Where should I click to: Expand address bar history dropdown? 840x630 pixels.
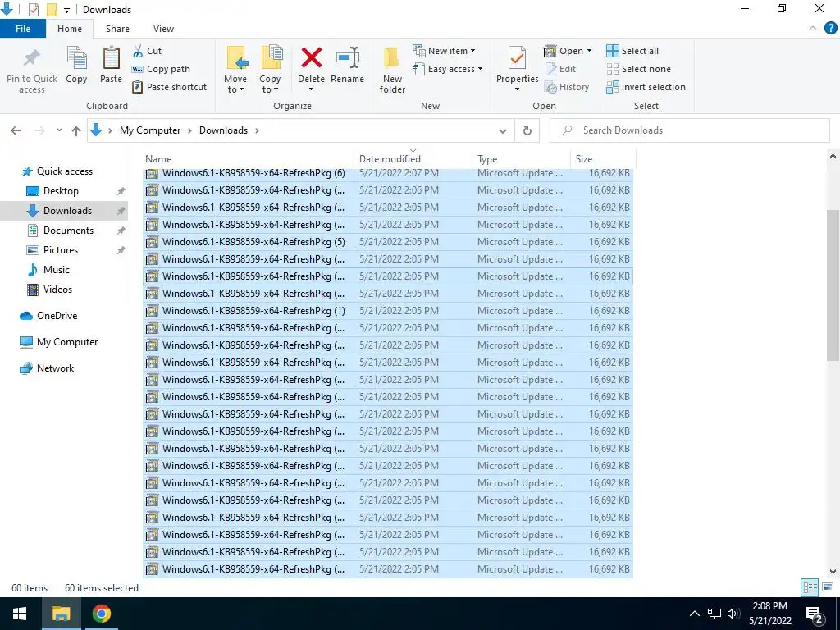point(503,130)
